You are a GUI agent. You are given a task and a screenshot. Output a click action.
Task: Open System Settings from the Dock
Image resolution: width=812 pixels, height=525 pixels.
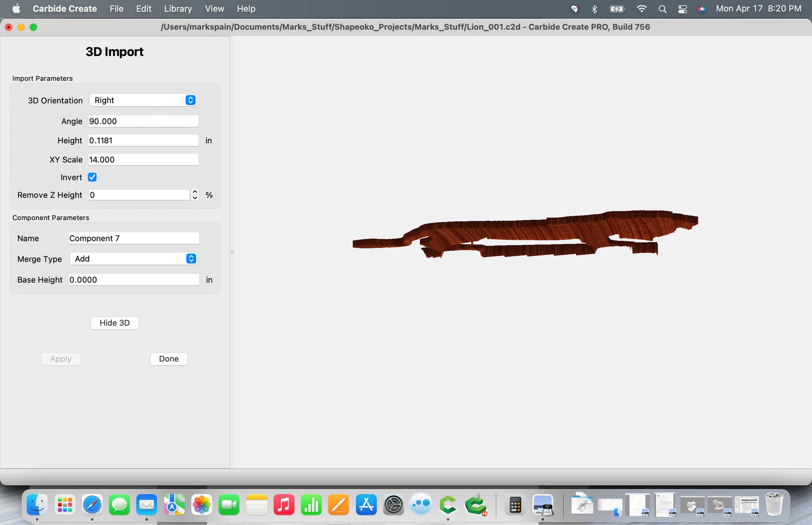point(393,505)
